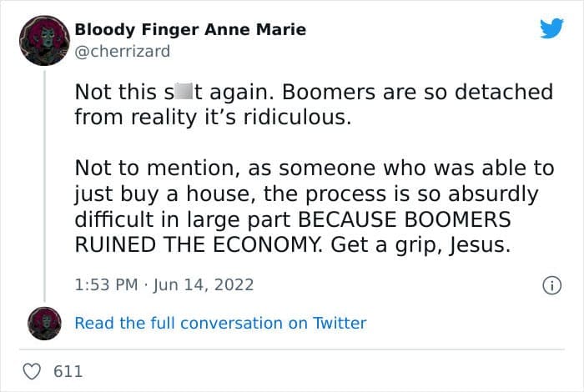Open the tweet info icon
Viewport: 584px width, 392px height.
pos(551,285)
